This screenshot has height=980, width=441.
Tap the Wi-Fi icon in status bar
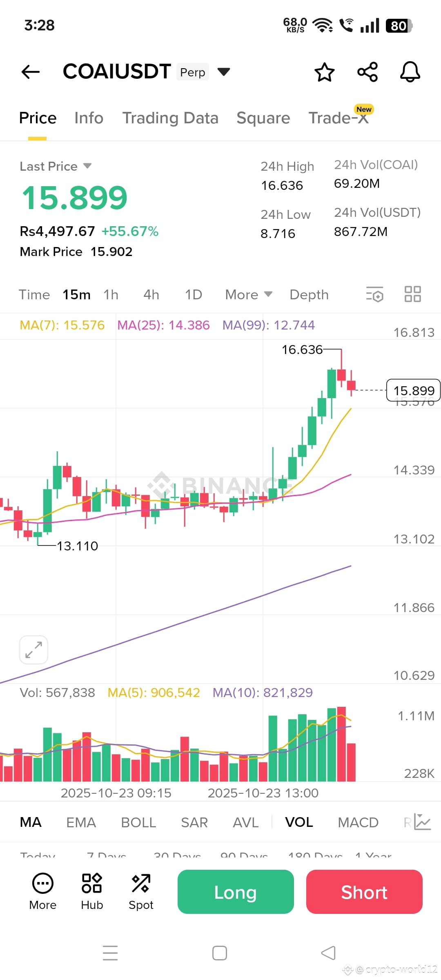323,25
